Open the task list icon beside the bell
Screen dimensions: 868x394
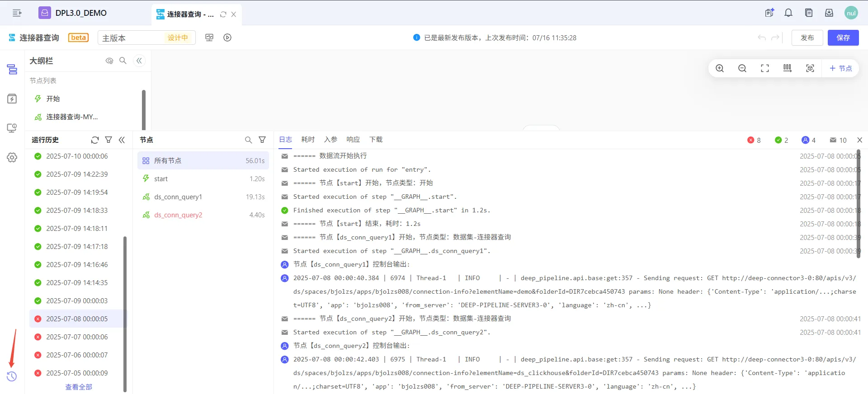pyautogui.click(x=809, y=13)
